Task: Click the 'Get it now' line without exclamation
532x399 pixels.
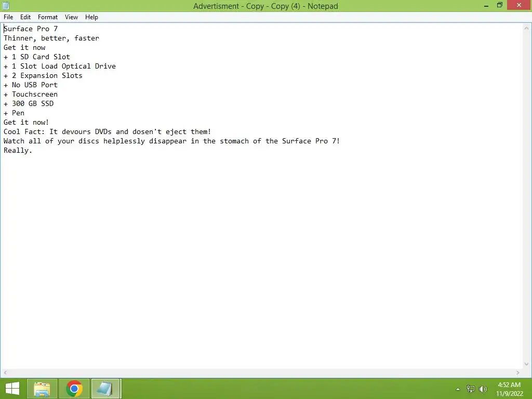Action: tap(24, 47)
